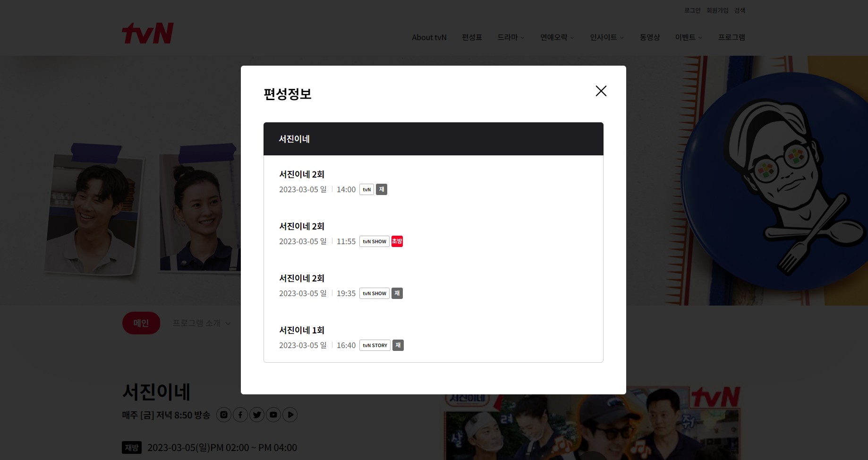Open the Twitter social icon

pos(257,415)
